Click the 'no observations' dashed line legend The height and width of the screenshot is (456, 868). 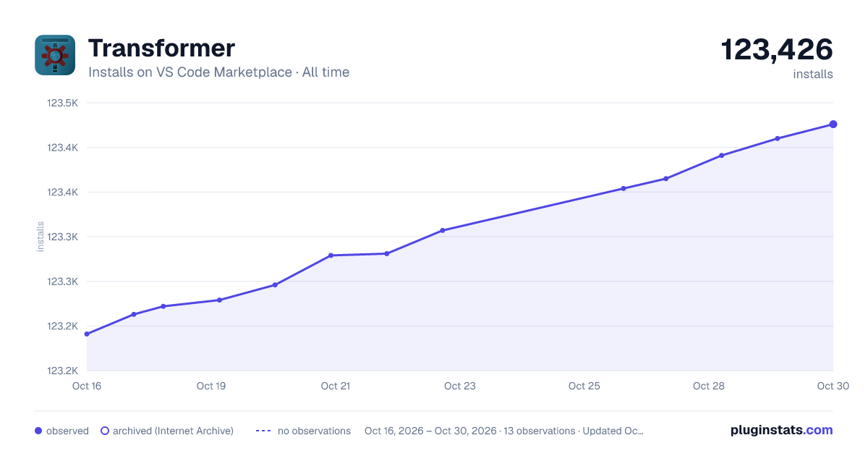tap(263, 431)
